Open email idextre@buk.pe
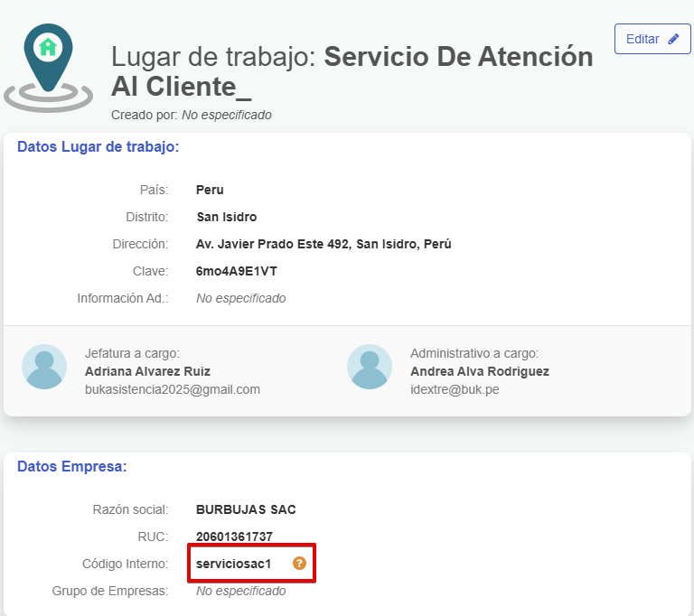Screen dimensions: 694x616 [455, 389]
